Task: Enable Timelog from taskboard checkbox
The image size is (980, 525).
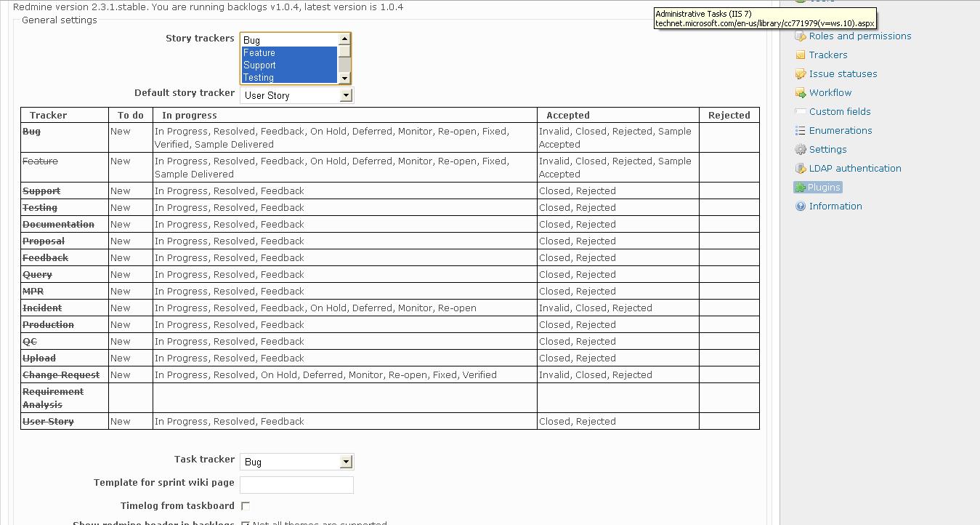Action: coord(246,506)
